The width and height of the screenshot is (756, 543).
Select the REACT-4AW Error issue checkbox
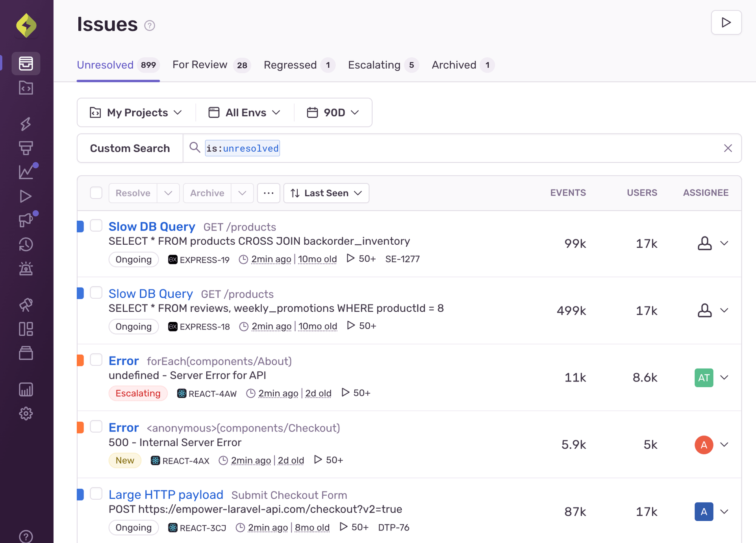96,360
